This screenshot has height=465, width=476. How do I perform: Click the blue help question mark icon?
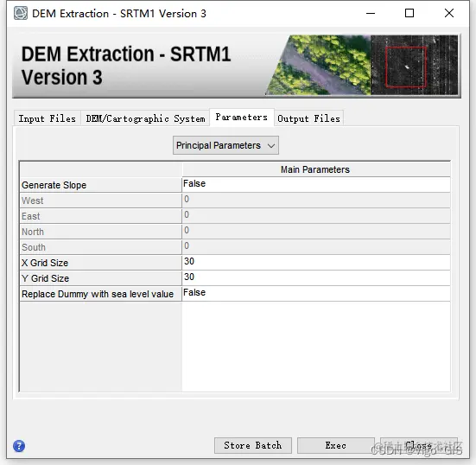pos(19,446)
